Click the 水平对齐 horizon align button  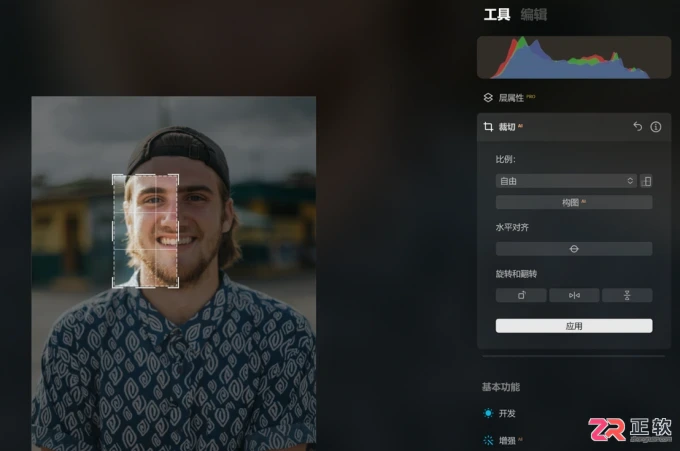[x=574, y=249]
